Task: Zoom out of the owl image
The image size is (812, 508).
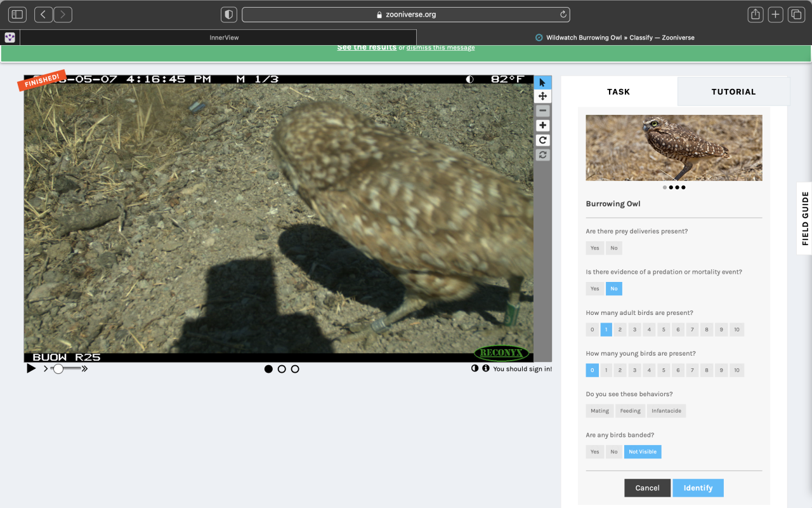Action: click(x=542, y=111)
